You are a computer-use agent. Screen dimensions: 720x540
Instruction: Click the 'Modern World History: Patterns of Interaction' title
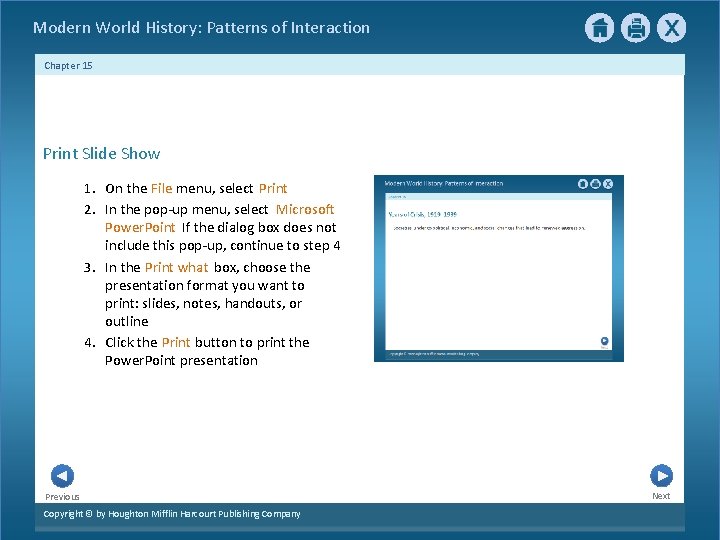click(202, 28)
